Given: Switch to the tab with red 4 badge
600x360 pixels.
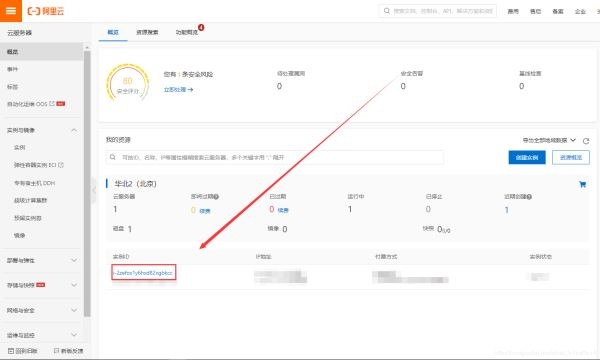Looking at the screenshot, I should click(187, 32).
